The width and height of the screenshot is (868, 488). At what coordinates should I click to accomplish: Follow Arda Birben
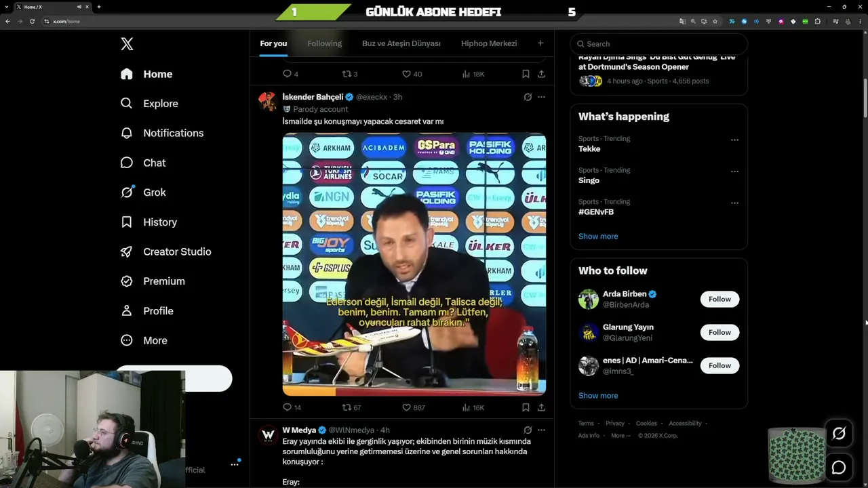(719, 299)
